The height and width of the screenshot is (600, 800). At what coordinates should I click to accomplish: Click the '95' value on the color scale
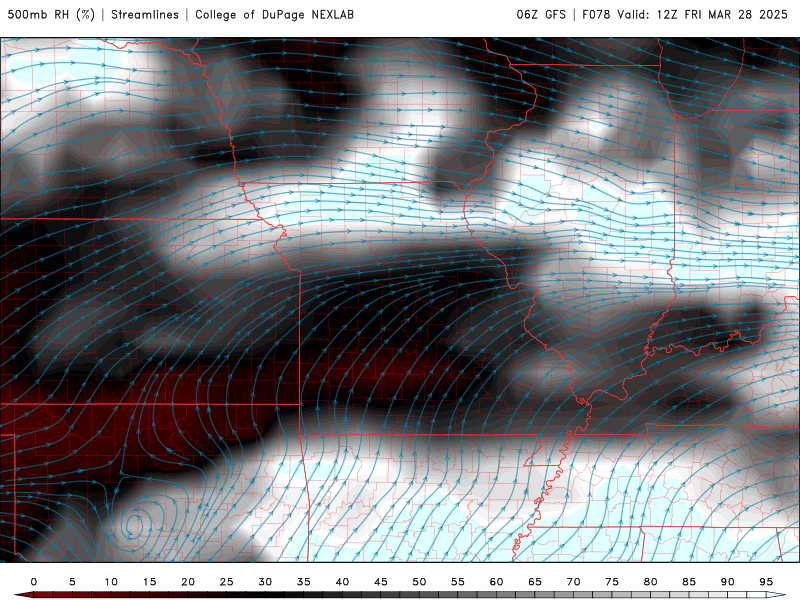pyautogui.click(x=766, y=582)
